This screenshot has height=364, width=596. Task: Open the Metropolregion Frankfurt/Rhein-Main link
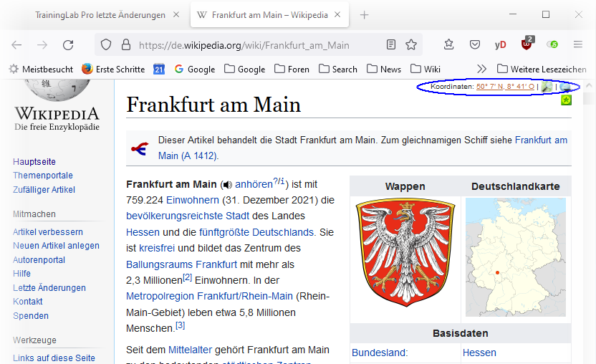click(x=209, y=297)
